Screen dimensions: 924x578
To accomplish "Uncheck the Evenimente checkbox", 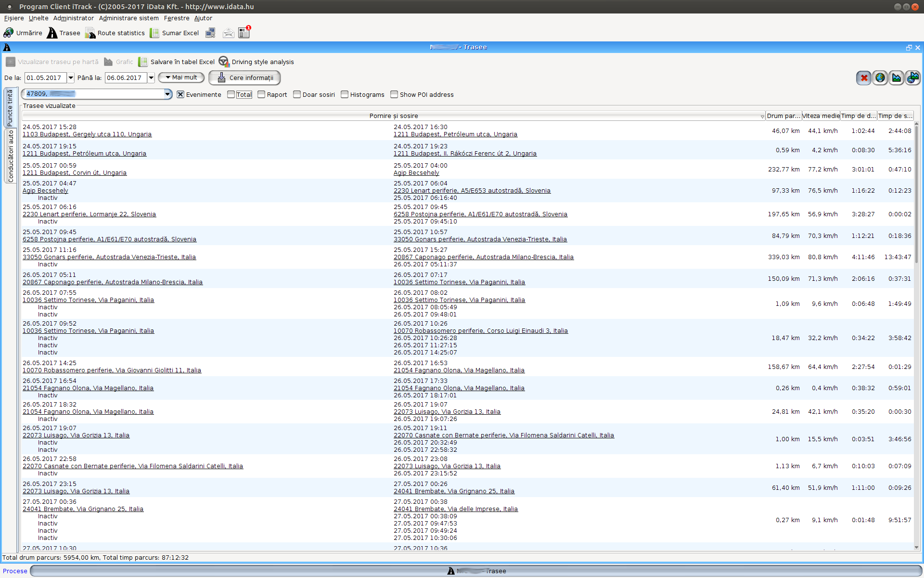I will pyautogui.click(x=180, y=94).
